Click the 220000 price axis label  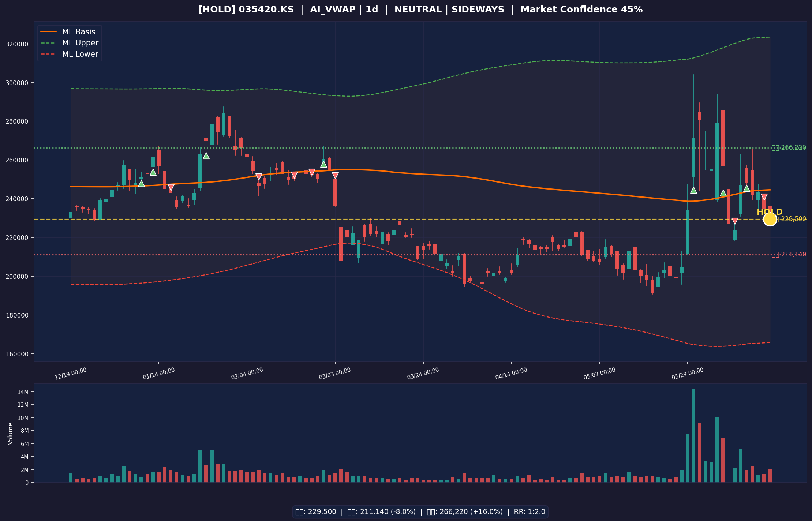(18, 238)
